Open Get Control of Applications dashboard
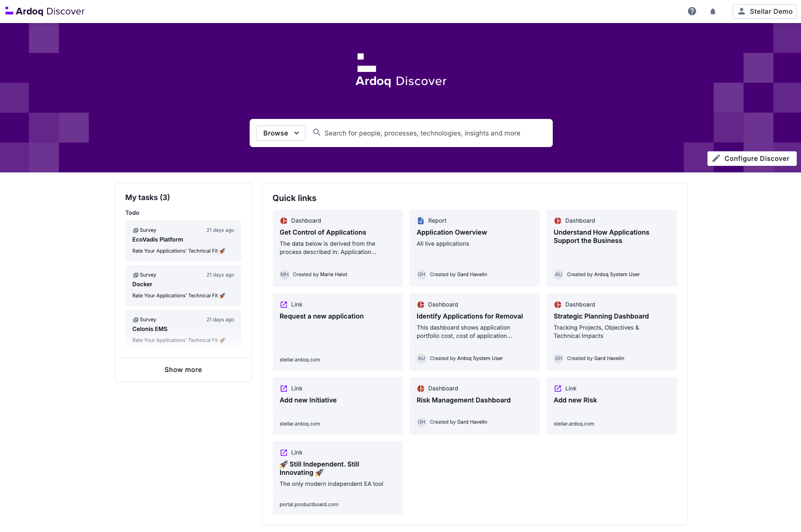The image size is (801, 532). pos(323,232)
